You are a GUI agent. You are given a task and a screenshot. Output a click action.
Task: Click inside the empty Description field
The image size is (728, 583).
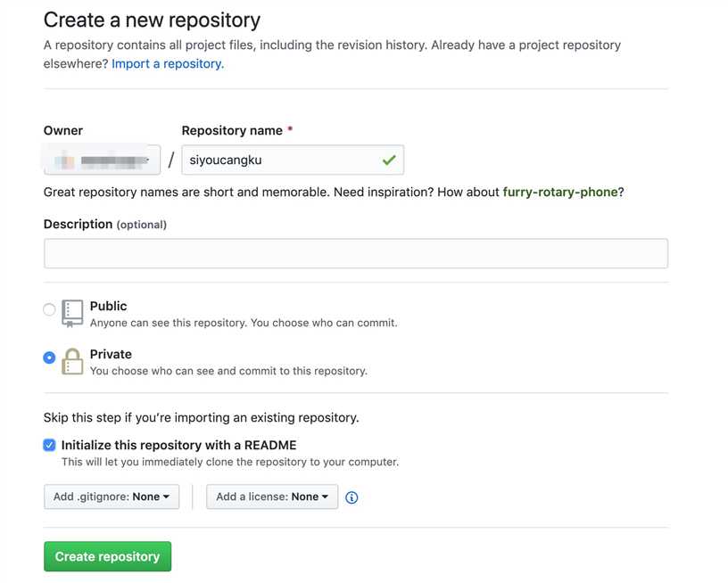[356, 253]
